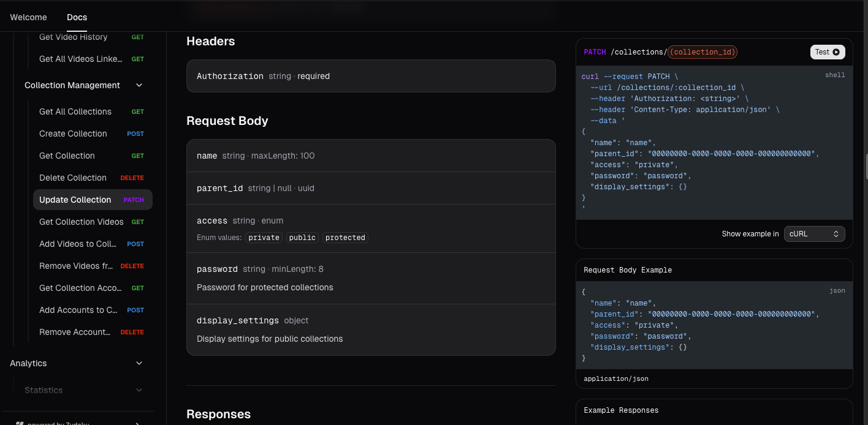
Task: Click the private enum value tag
Action: (x=264, y=238)
